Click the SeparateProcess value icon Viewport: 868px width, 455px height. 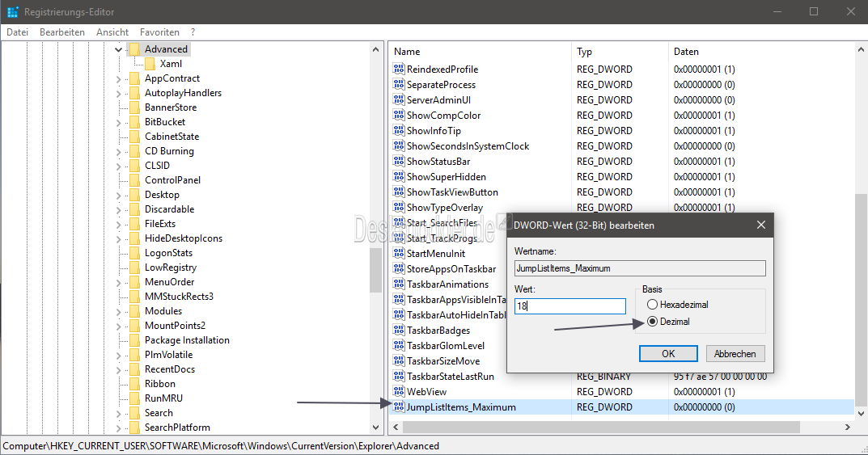pos(399,85)
